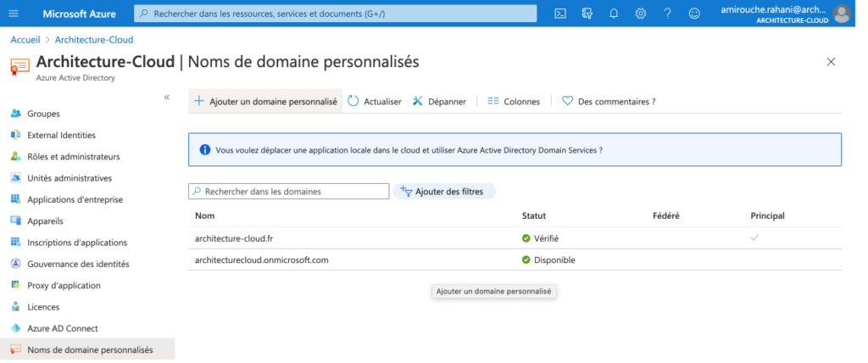This screenshot has height=363, width=868.
Task: Click the Vérifié status text
Action: point(547,238)
